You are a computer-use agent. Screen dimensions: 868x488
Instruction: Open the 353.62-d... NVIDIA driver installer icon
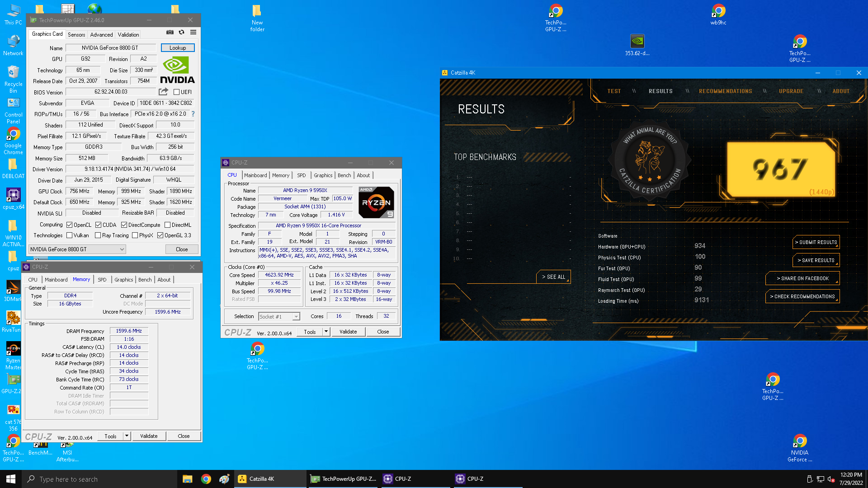pos(637,45)
